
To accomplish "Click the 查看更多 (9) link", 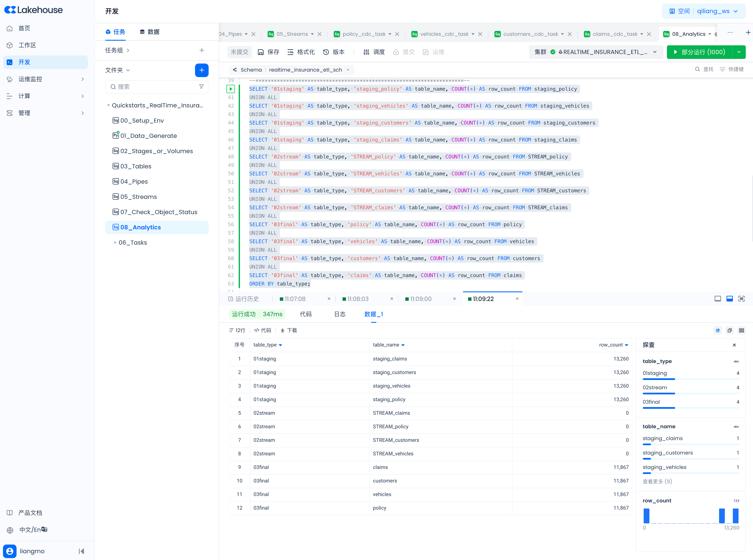I will (657, 481).
